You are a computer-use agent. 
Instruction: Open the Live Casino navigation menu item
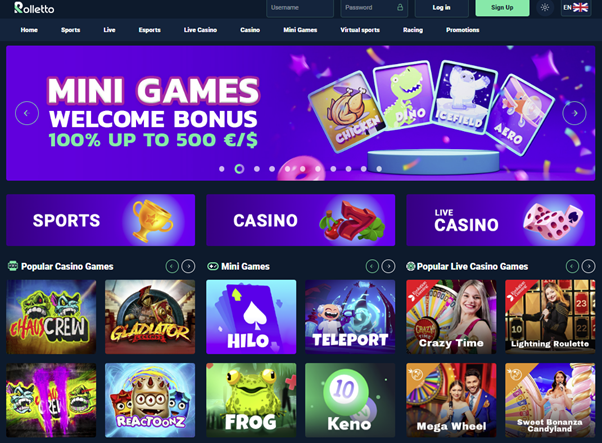(x=200, y=30)
